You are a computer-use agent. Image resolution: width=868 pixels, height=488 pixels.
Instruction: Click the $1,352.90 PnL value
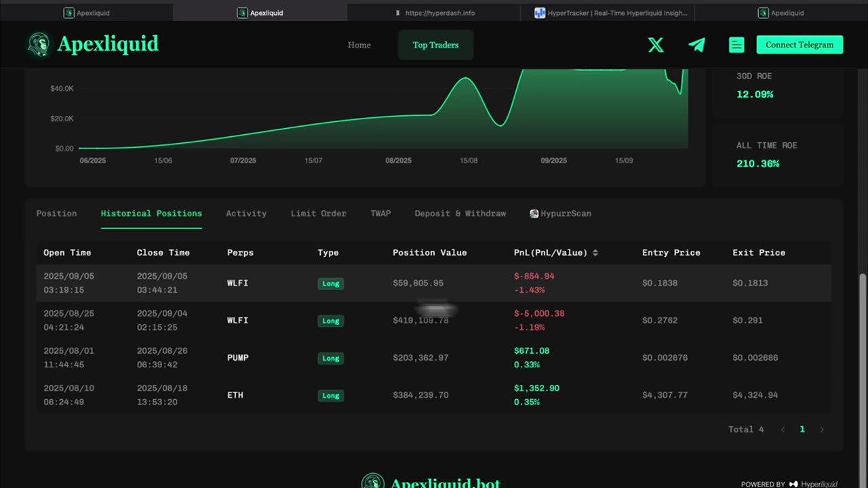click(537, 388)
